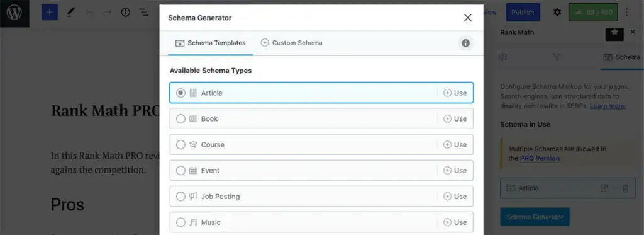
Task: Select the Course schema radio button
Action: (180, 145)
